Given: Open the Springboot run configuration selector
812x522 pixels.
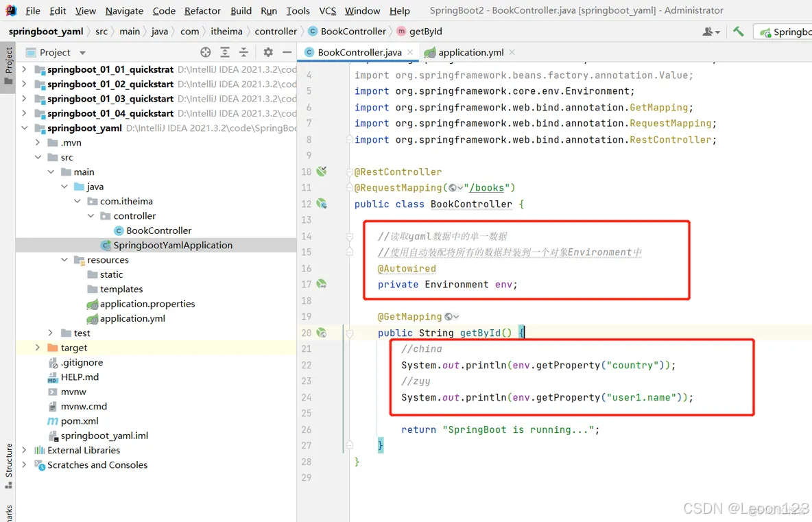Looking at the screenshot, I should (785, 32).
